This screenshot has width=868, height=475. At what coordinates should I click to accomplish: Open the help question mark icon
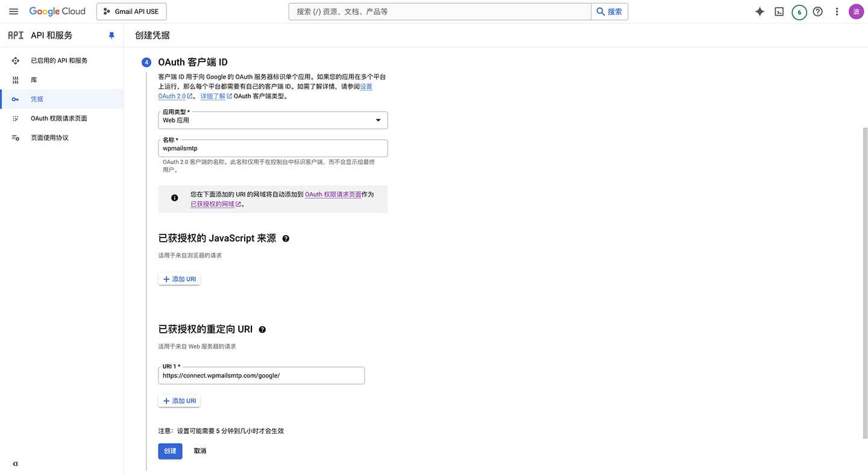(818, 11)
